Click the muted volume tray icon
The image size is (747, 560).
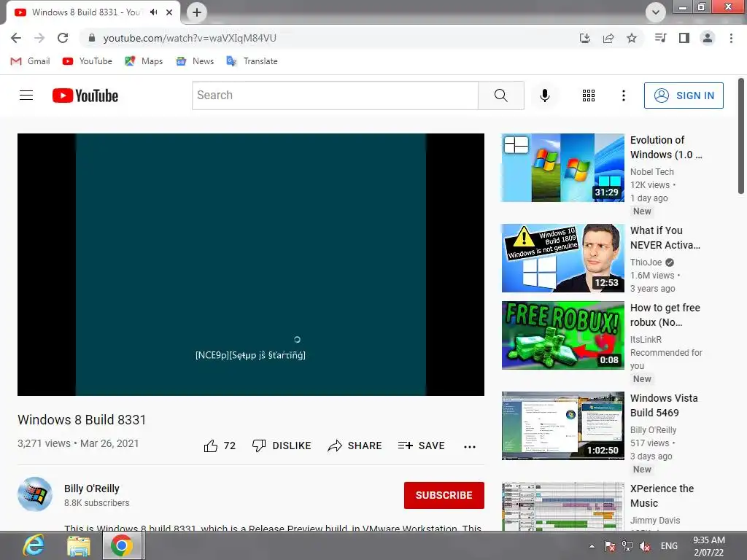645,546
